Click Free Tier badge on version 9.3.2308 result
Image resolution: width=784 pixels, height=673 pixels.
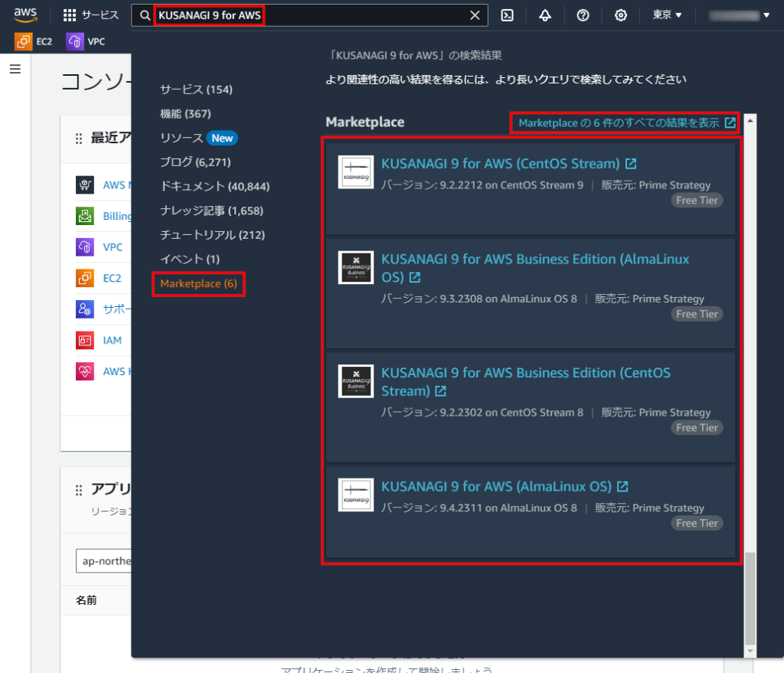(697, 314)
